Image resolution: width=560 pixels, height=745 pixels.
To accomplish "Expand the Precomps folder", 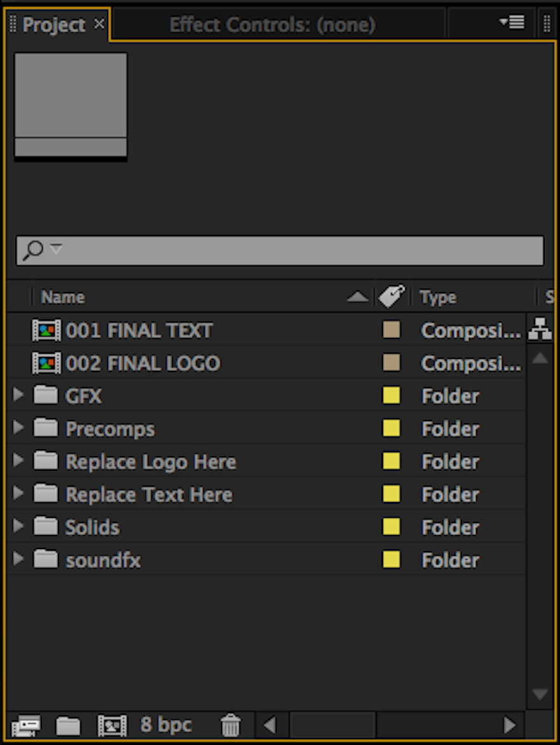I will click(18, 429).
